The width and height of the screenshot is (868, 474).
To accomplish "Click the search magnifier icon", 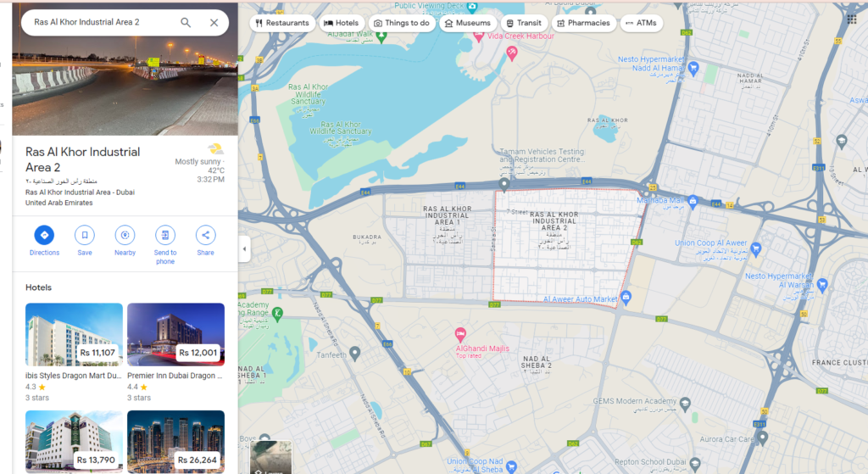I will (186, 23).
